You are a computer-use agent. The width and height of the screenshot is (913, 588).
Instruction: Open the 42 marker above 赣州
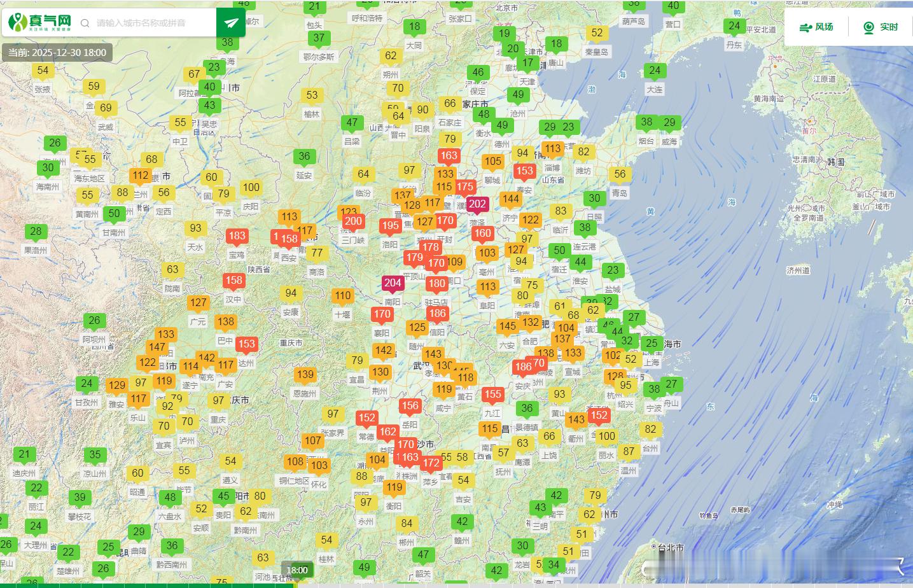pos(462,522)
